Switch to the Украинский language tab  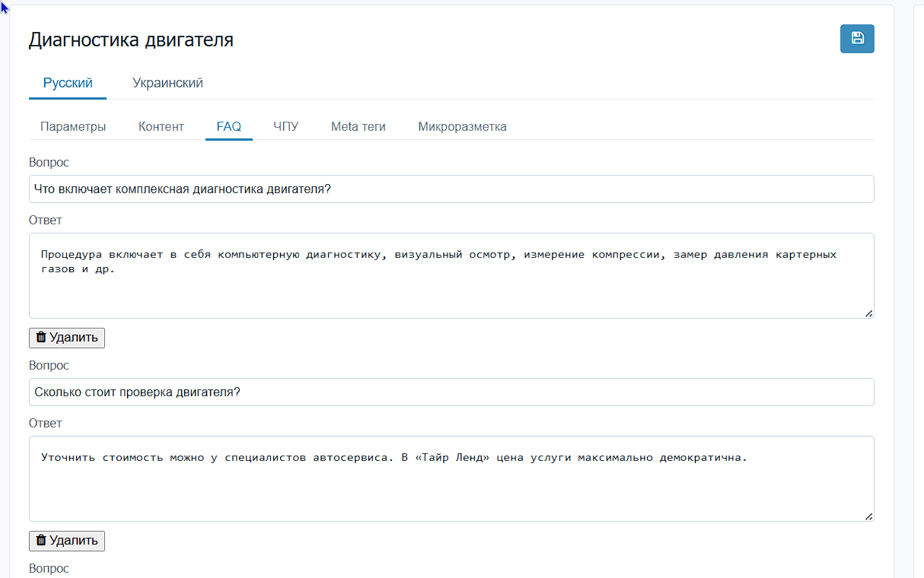pos(167,83)
